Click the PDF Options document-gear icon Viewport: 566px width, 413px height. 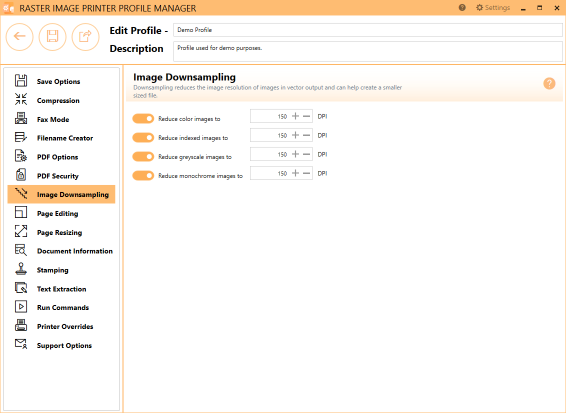(21, 156)
